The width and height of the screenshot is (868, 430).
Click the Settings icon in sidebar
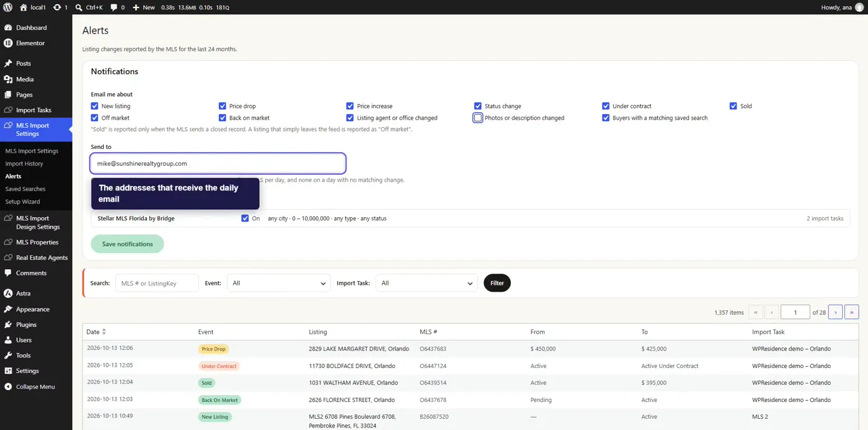8,371
